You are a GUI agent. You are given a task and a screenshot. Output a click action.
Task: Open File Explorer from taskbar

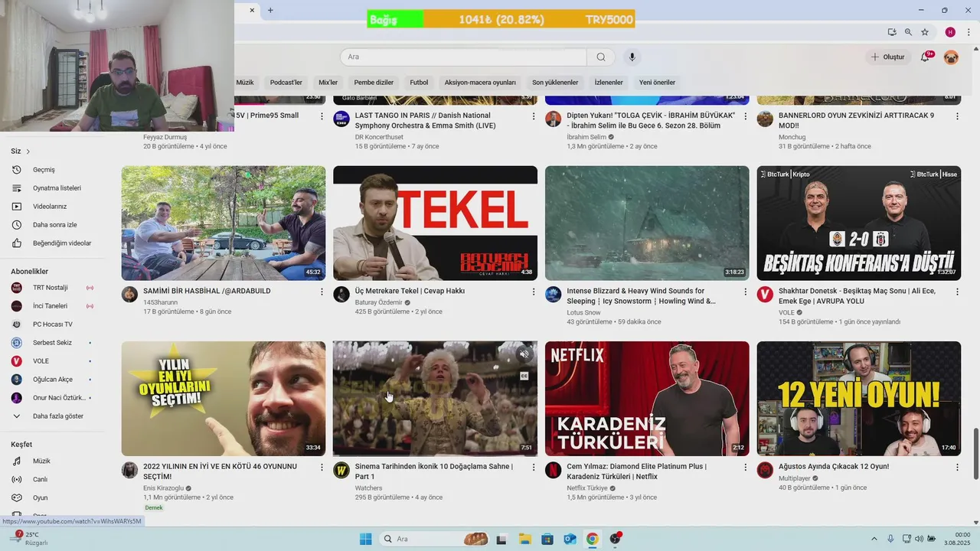tap(524, 539)
